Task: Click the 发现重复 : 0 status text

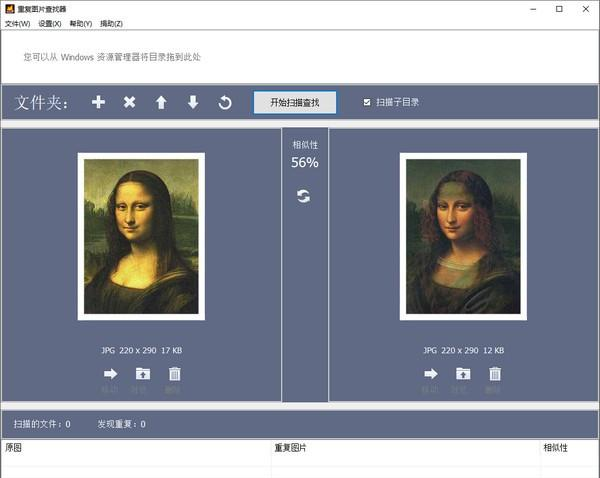Action: pyautogui.click(x=121, y=424)
